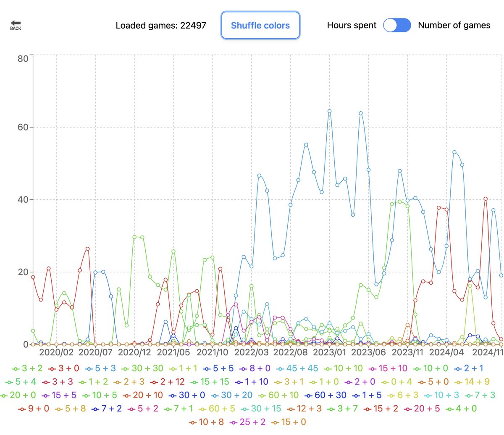Select the Hours spent label
Screen dimensions: 504x435
(x=352, y=25)
